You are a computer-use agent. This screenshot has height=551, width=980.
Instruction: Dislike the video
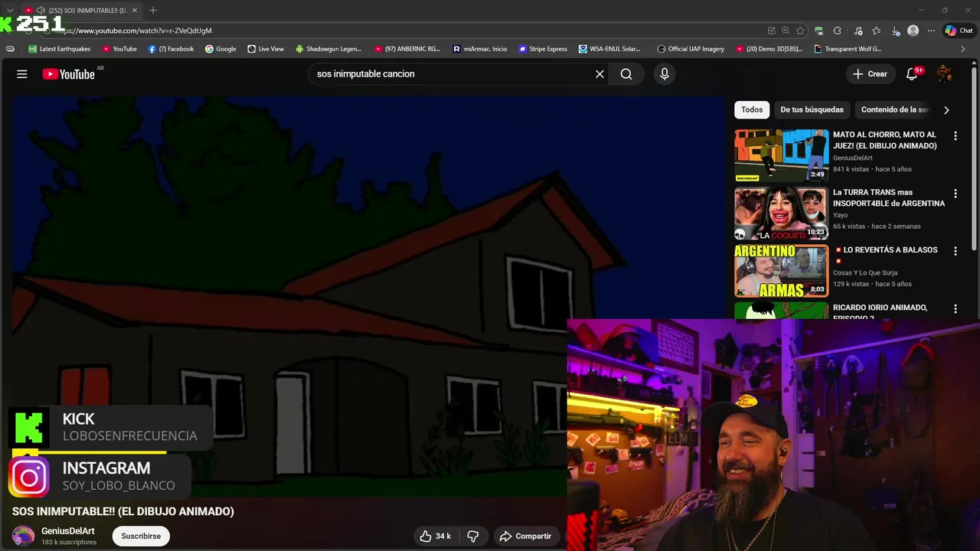click(x=473, y=536)
